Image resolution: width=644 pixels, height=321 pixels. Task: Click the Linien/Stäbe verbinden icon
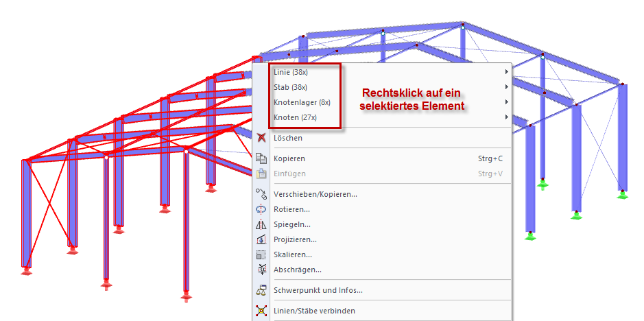(261, 310)
